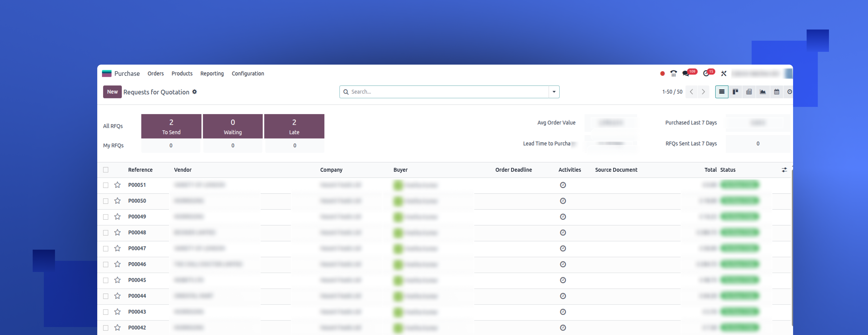The image size is (868, 335).
Task: Click the phone VoIP icon
Action: (x=673, y=74)
